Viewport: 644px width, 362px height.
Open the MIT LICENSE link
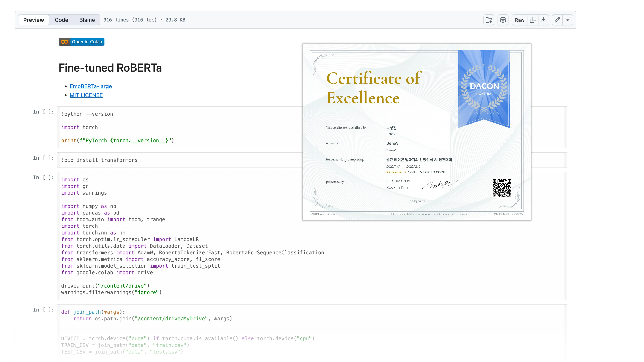[86, 95]
